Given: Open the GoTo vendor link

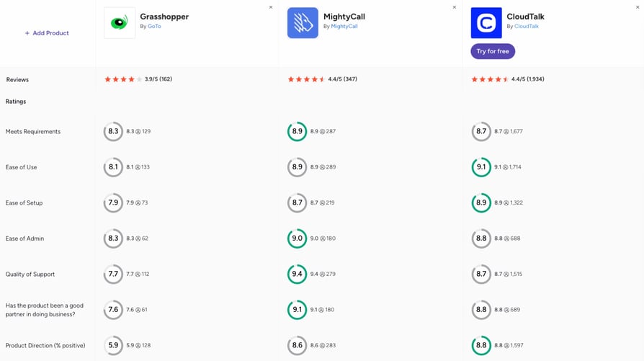Looking at the screenshot, I should [x=154, y=26].
